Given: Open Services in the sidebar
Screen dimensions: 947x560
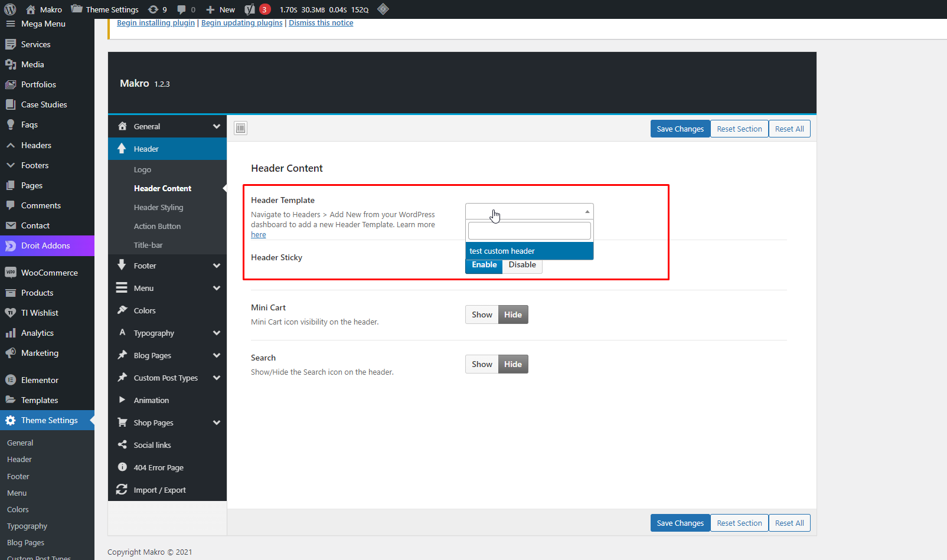Looking at the screenshot, I should click(x=47, y=44).
